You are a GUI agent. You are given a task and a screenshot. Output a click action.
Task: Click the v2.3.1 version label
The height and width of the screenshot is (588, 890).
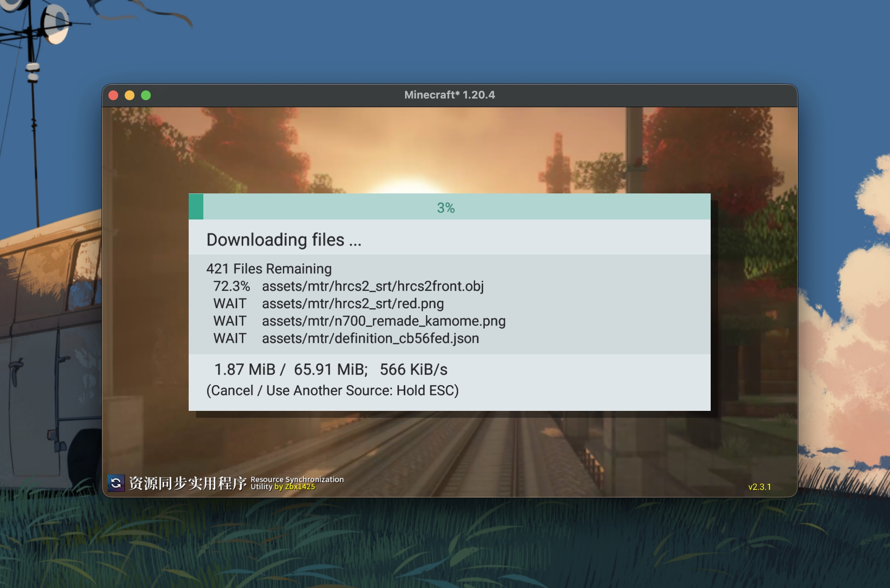759,487
